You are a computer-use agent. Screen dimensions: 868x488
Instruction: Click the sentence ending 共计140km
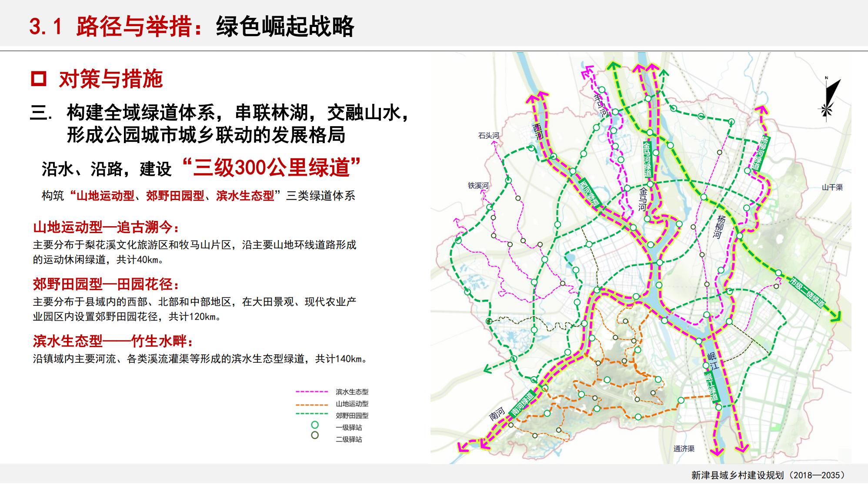pos(201,359)
